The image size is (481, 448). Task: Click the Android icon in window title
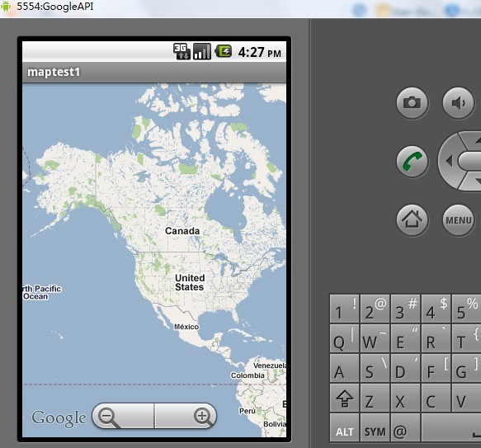6,7
